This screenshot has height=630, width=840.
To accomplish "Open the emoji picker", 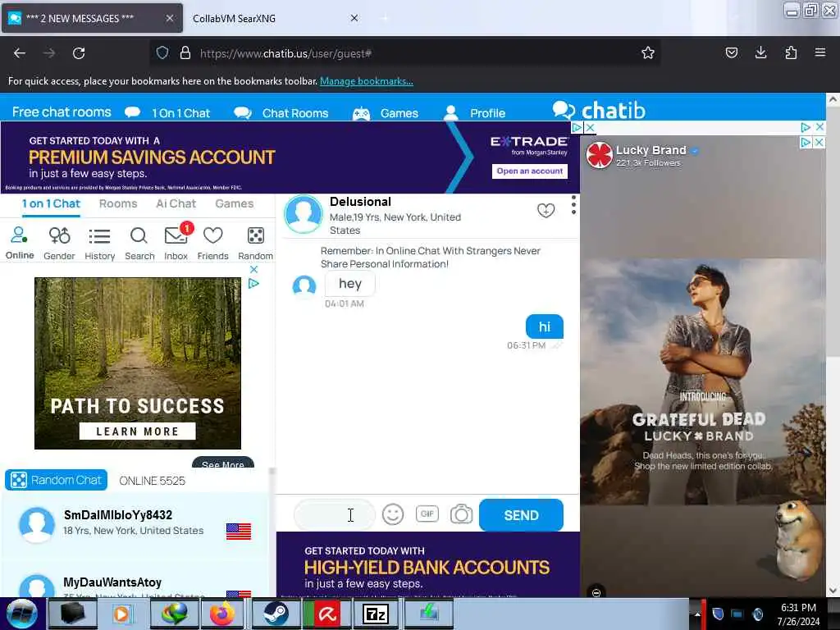I will pyautogui.click(x=393, y=515).
